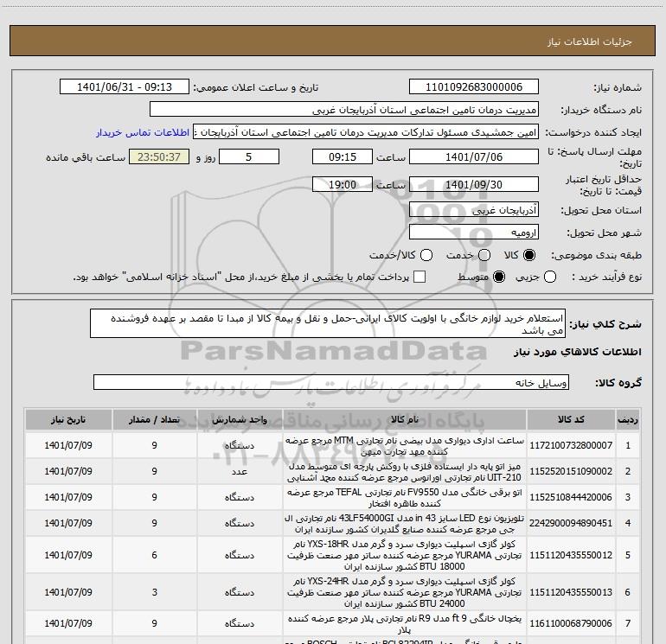
Task: Click the MTM wall clock item name
Action: click(405, 446)
